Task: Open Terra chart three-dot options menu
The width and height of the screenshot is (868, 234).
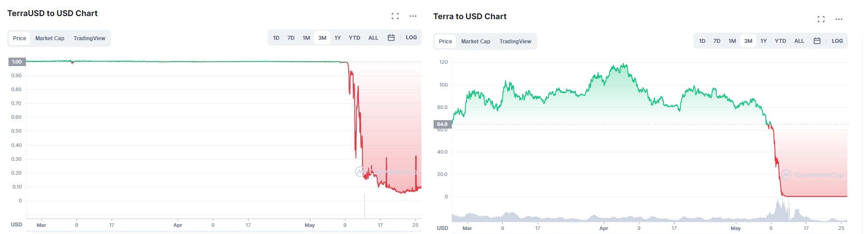Action: coord(839,19)
